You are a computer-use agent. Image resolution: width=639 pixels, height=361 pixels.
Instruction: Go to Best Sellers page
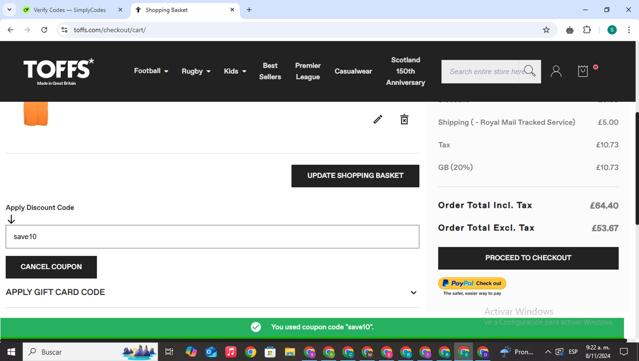(x=270, y=71)
